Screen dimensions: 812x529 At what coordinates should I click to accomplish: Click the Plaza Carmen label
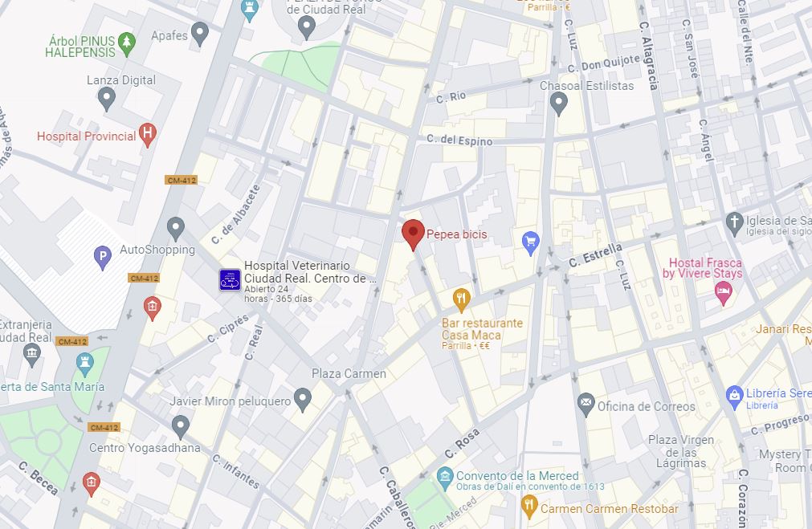coord(349,374)
